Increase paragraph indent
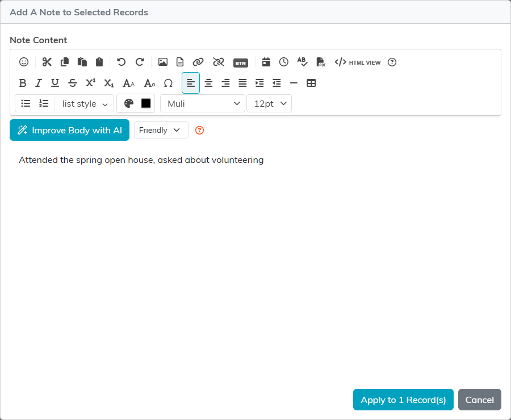Image resolution: width=511 pixels, height=420 pixels. (x=259, y=83)
